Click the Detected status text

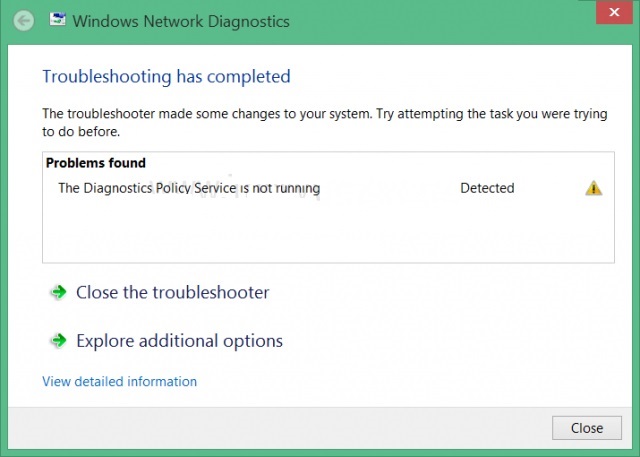pos(487,188)
